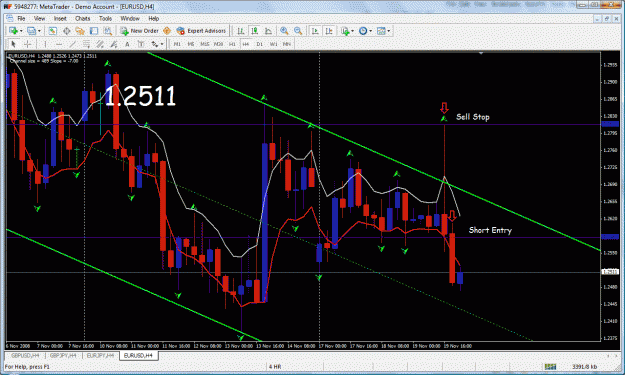Switch to M30 timeframe

(218, 44)
